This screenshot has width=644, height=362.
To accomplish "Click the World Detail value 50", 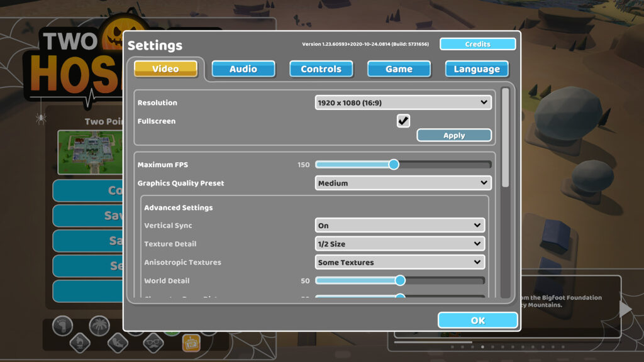I will coord(305,281).
